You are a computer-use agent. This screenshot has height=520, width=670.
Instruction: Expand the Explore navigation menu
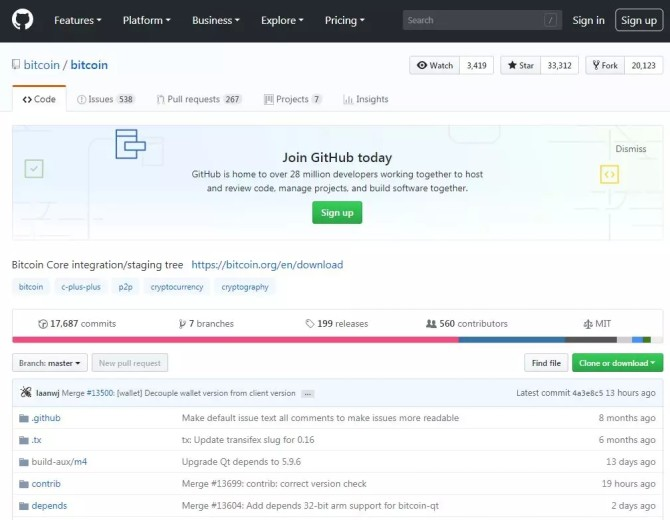click(282, 20)
